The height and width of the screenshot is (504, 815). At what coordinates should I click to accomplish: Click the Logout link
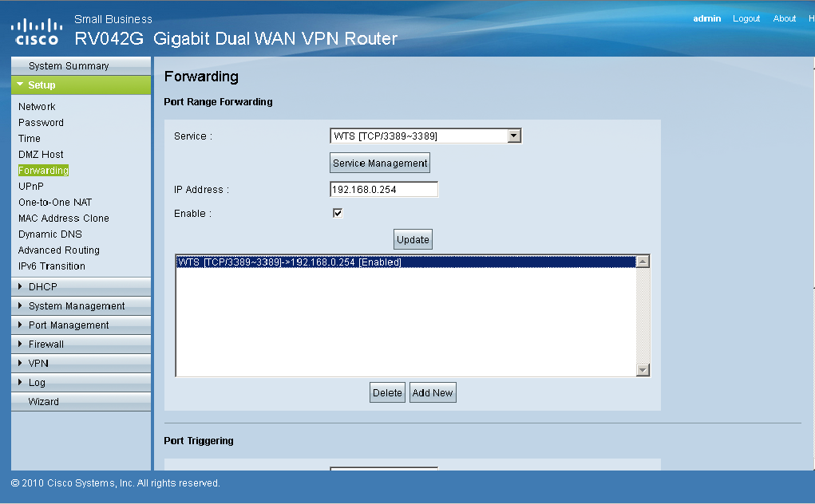tap(746, 18)
